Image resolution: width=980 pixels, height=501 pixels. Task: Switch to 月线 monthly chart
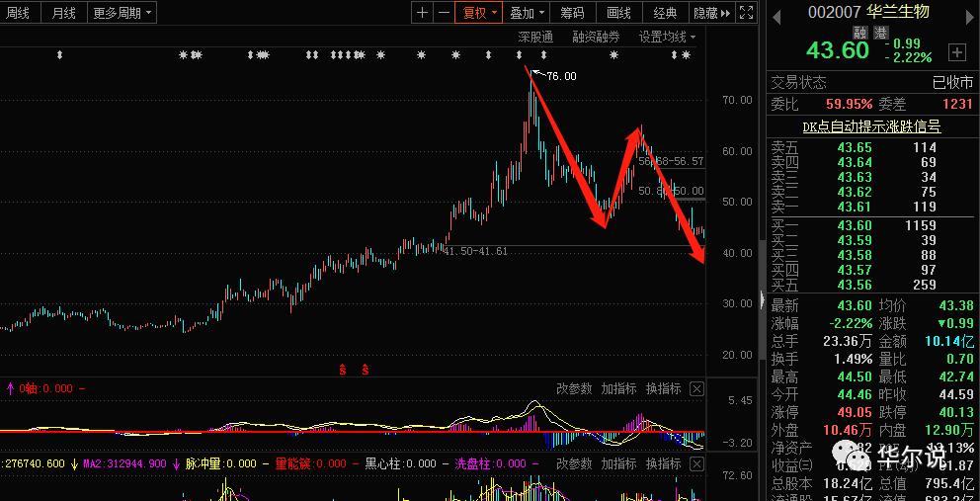tap(64, 13)
